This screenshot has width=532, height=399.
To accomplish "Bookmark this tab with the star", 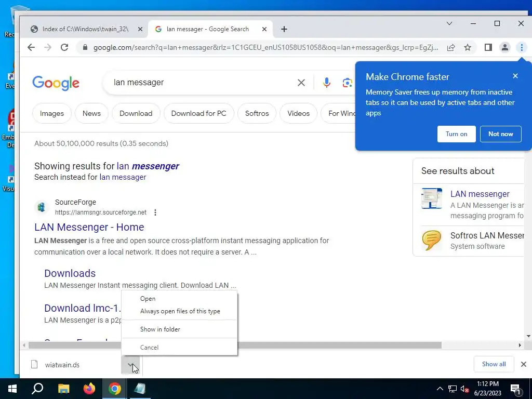I will click(x=468, y=47).
